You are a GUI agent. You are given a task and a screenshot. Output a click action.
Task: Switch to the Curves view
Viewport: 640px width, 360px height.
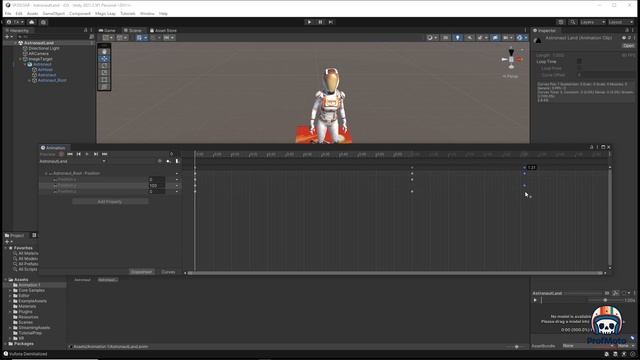pyautogui.click(x=168, y=272)
